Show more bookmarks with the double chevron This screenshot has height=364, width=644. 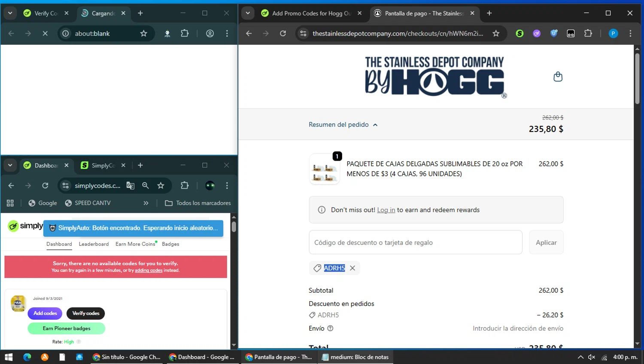coord(146,203)
